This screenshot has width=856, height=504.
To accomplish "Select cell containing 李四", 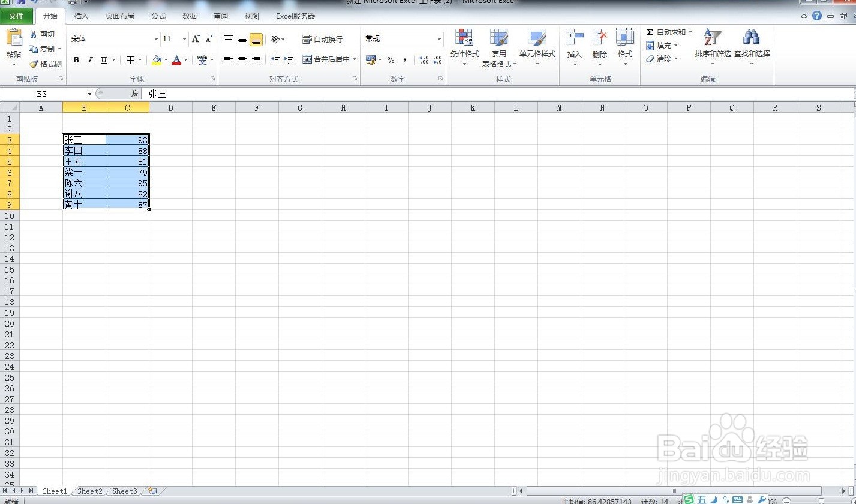I will pos(84,151).
